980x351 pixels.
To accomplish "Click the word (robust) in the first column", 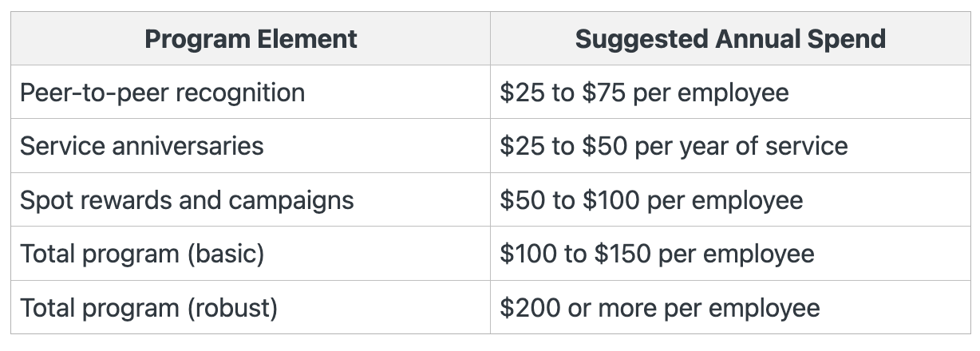I will (232, 308).
